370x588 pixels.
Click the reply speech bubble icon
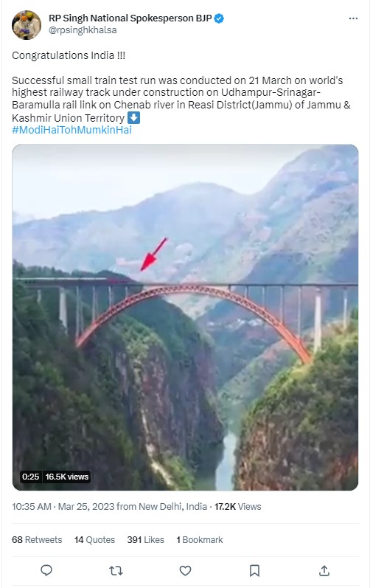(x=46, y=570)
